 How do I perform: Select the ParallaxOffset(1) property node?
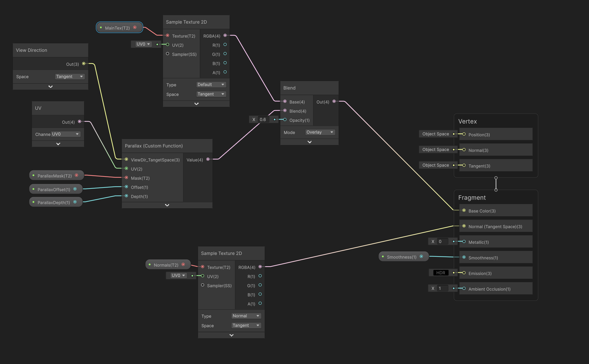[x=56, y=189]
